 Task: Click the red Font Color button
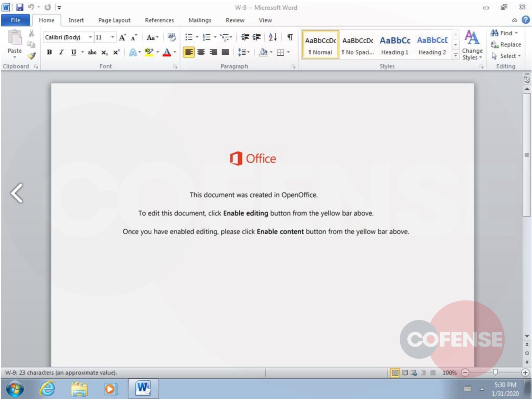pyautogui.click(x=167, y=52)
